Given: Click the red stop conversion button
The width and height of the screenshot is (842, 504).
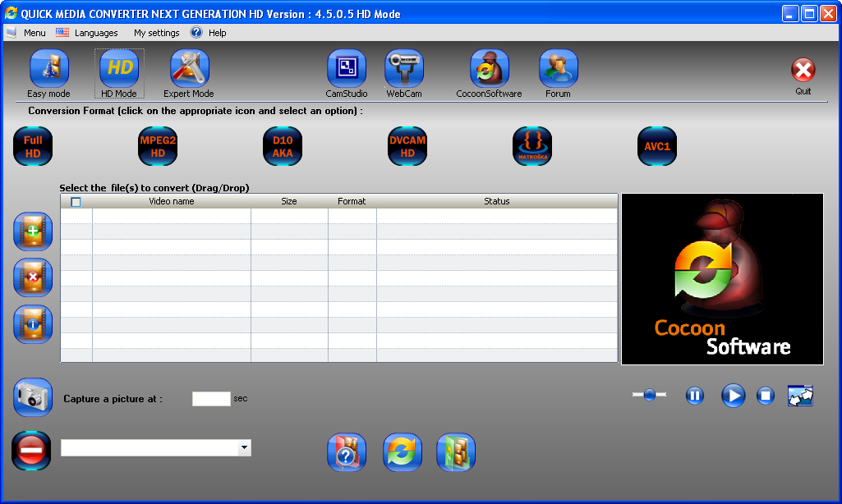Looking at the screenshot, I should click(x=31, y=451).
